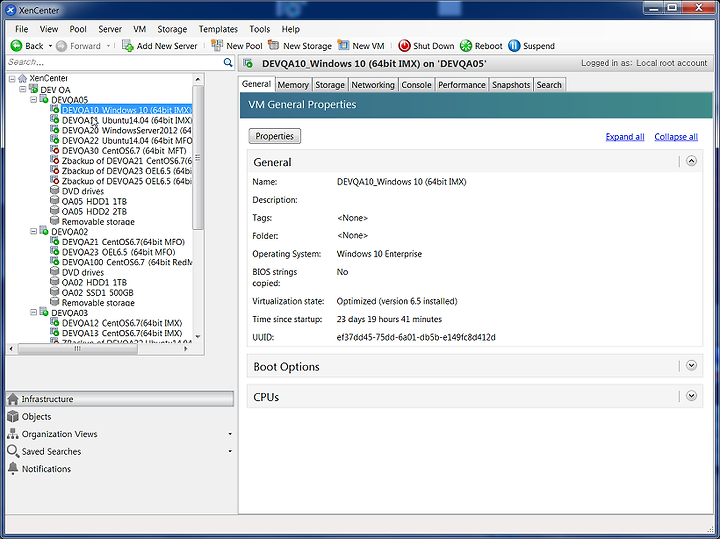Viewport: 720px width, 539px height.
Task: Click the Objects cube icon
Action: (13, 416)
